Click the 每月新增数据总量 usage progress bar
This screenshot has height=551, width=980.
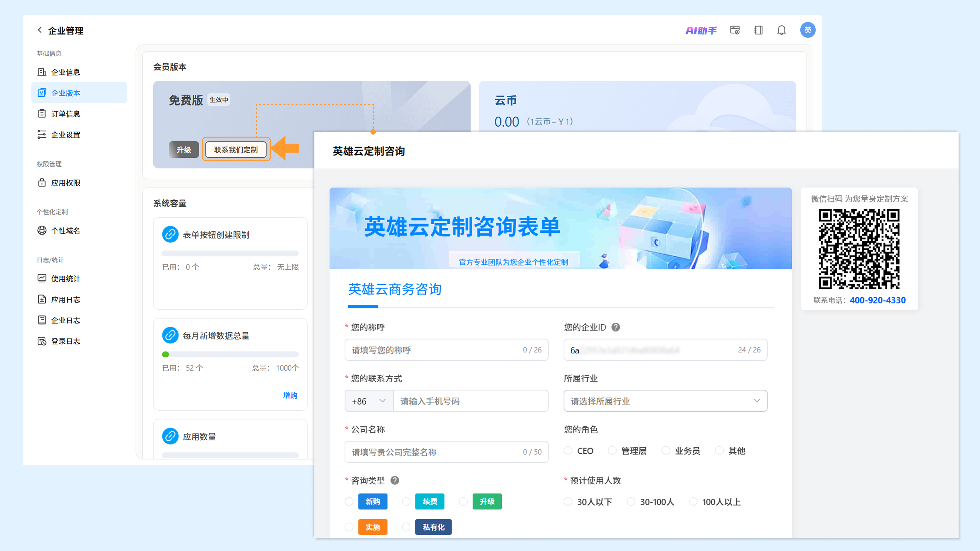click(x=230, y=354)
